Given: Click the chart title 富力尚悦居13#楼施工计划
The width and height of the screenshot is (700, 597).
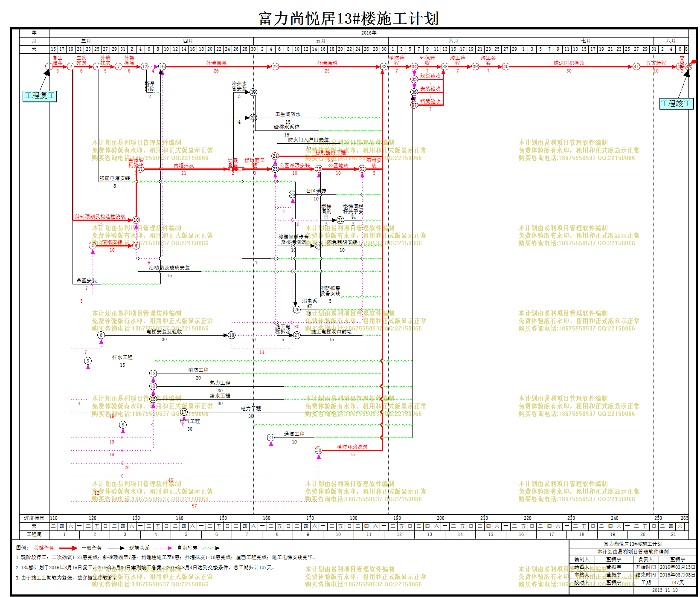Looking at the screenshot, I should pyautogui.click(x=349, y=19).
